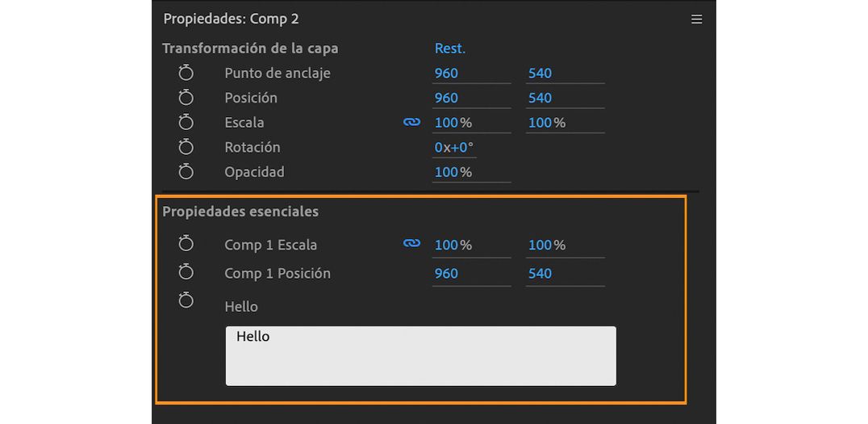Select the Opacidad value 100%
This screenshot has height=424, width=868.
click(x=453, y=172)
